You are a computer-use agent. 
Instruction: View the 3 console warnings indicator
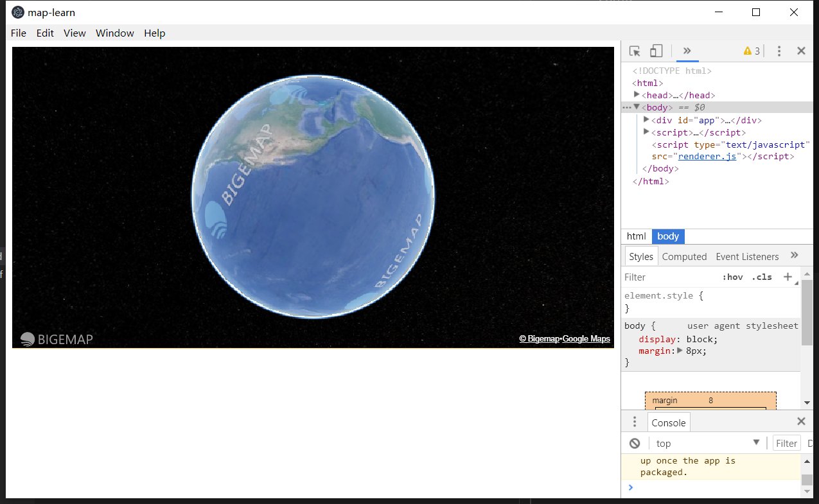(x=750, y=51)
